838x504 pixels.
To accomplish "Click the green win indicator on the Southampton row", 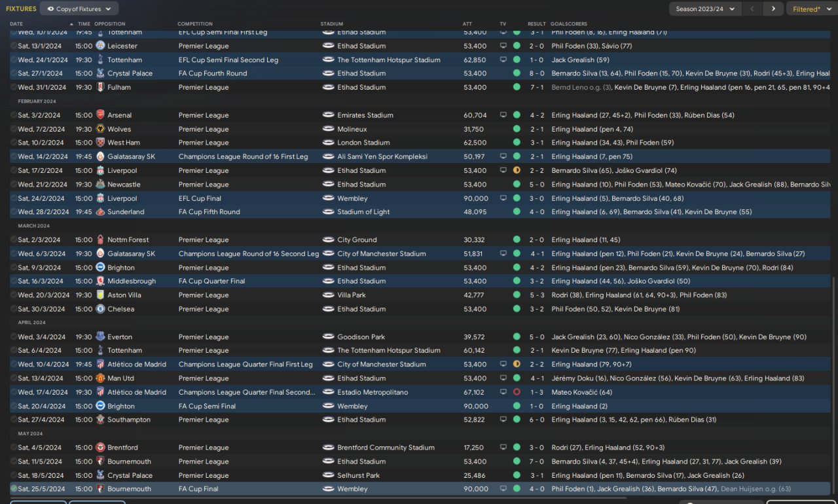I will click(517, 420).
